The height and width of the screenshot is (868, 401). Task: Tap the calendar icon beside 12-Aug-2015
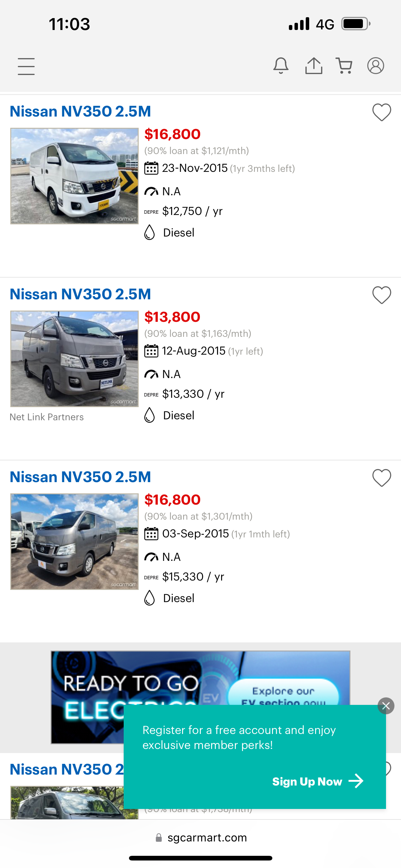151,351
